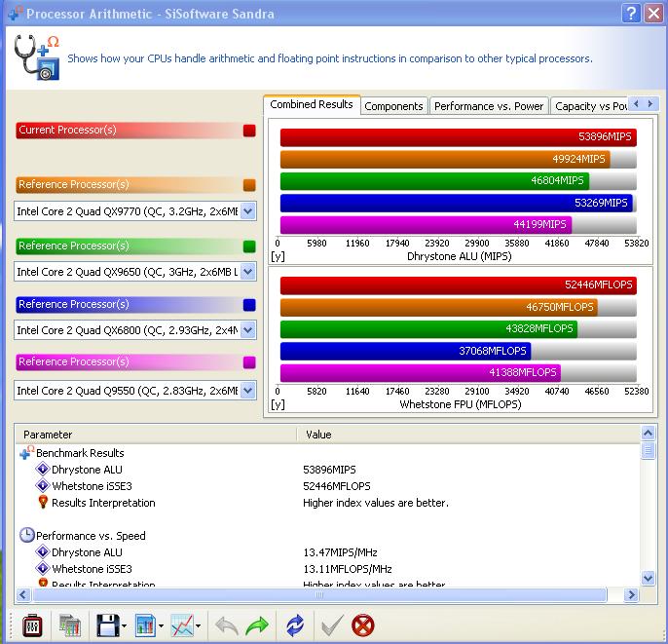Click the stethoscope module icon
Viewport: 668px width, 644px height.
(x=37, y=57)
